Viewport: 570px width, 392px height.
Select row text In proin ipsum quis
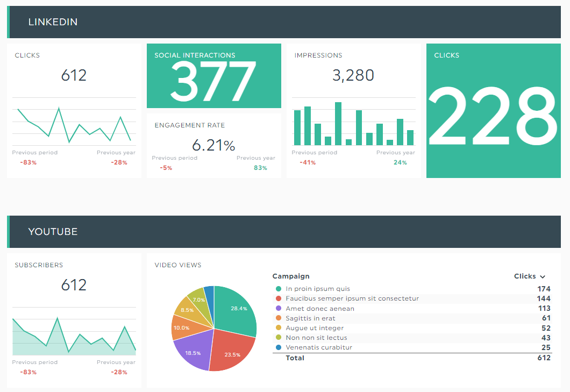point(318,289)
